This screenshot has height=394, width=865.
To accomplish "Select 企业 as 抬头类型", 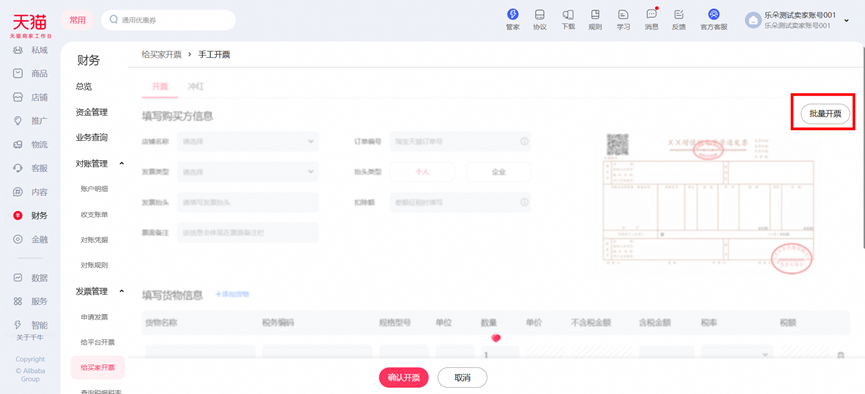I will 499,172.
